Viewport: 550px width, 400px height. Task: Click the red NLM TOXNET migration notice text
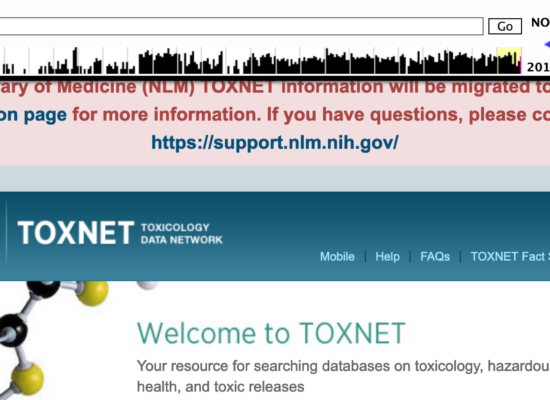[275, 87]
